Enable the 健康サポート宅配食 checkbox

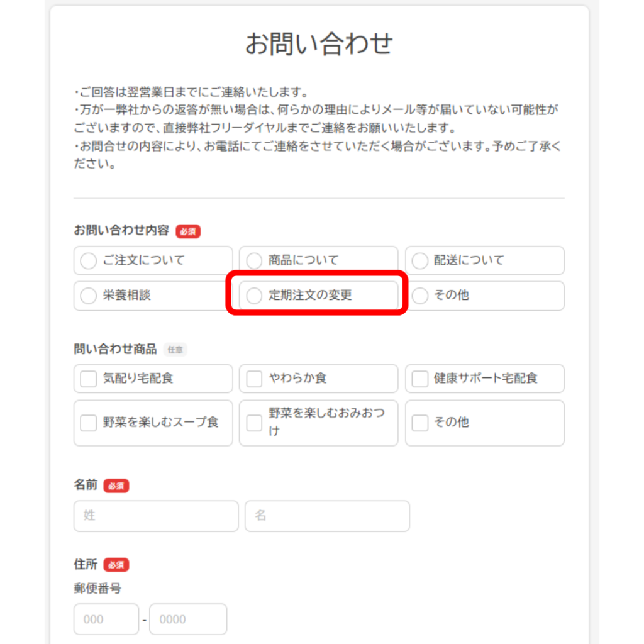420,379
